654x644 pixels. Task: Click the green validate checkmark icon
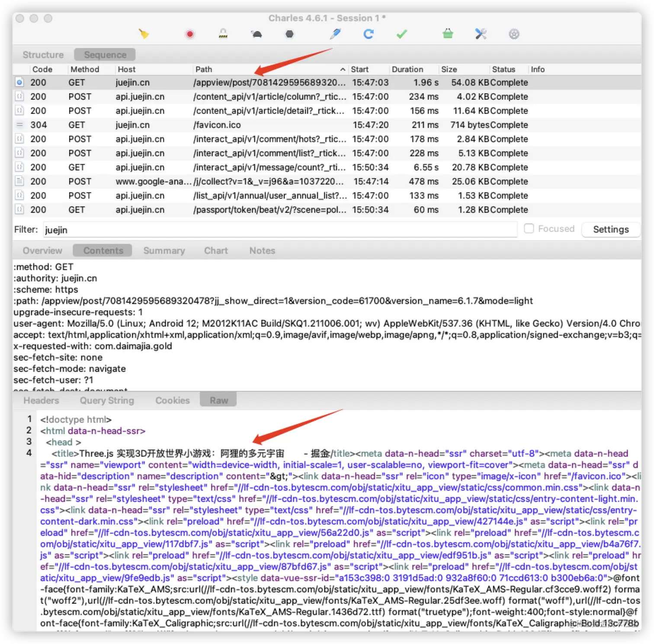click(402, 34)
